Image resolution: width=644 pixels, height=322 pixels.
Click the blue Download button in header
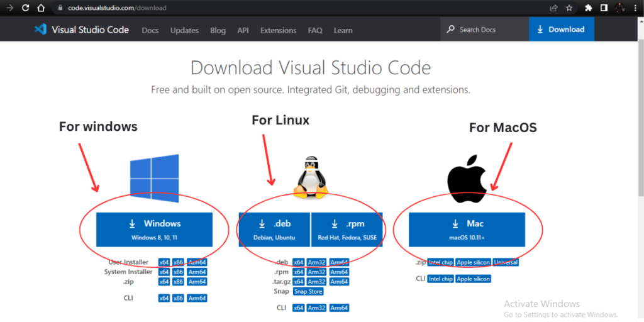coord(562,29)
